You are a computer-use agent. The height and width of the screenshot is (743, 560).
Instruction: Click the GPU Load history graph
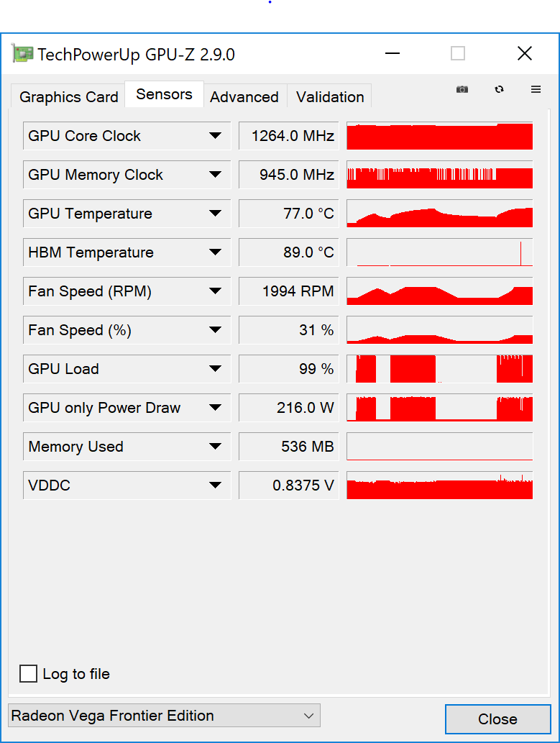(440, 369)
